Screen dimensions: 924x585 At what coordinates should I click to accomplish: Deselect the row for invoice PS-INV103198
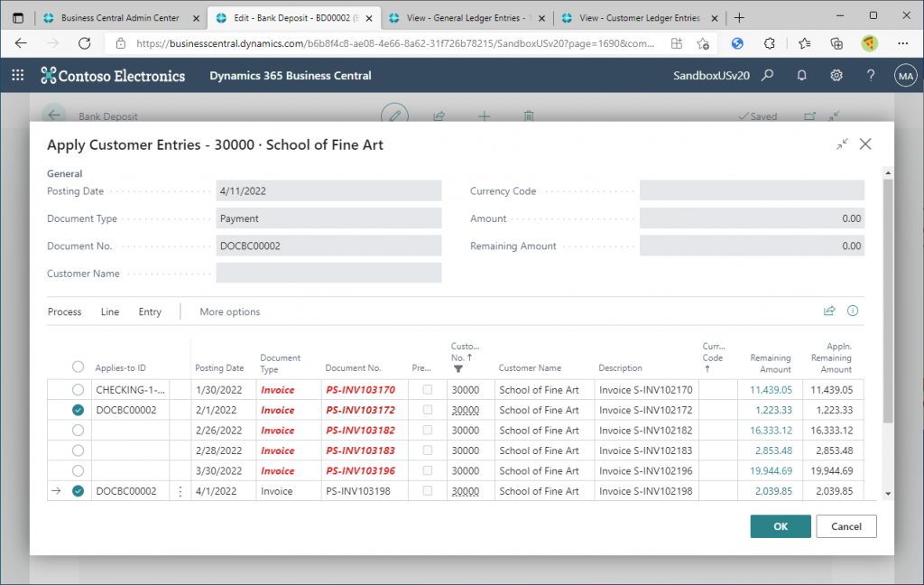point(78,490)
